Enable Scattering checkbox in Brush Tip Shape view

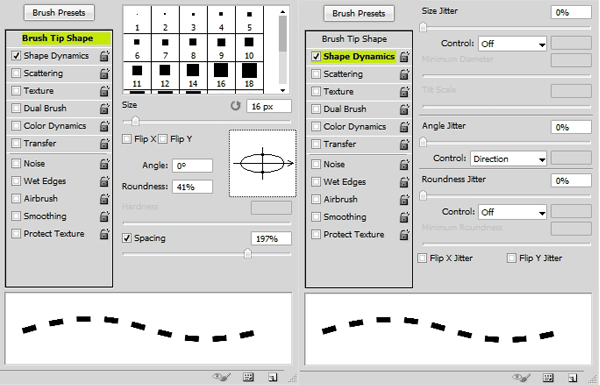(x=16, y=73)
